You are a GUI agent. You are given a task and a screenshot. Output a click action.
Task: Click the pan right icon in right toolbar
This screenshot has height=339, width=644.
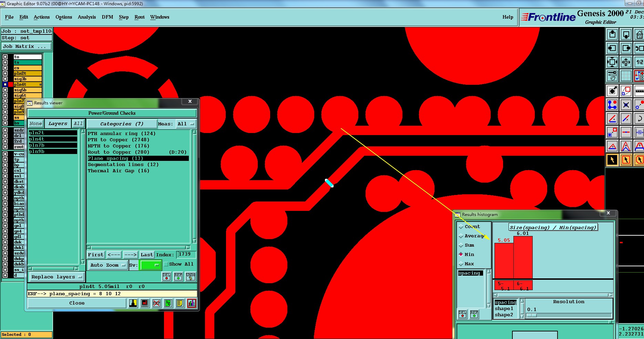626,48
